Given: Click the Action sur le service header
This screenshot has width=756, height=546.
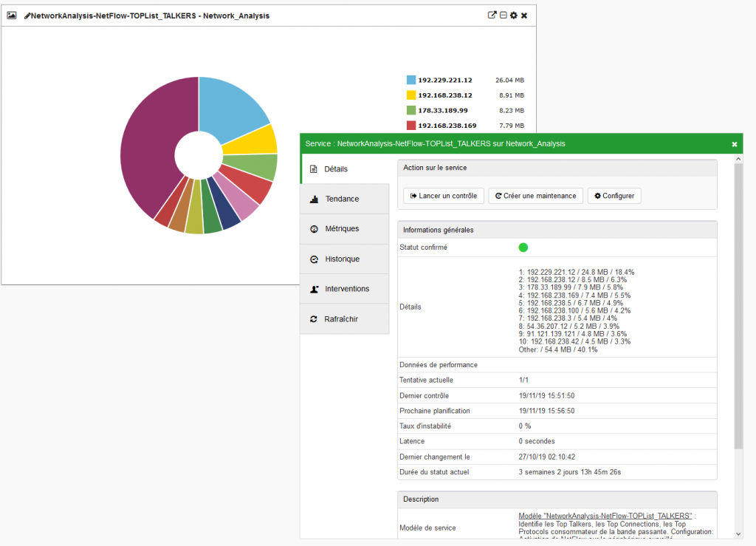Looking at the screenshot, I should [x=557, y=168].
